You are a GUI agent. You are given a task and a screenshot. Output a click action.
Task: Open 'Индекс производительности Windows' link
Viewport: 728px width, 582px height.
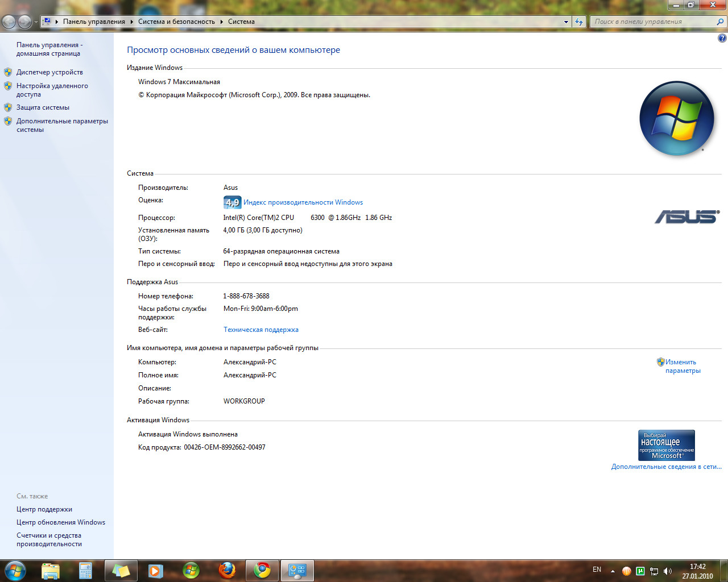pyautogui.click(x=303, y=202)
